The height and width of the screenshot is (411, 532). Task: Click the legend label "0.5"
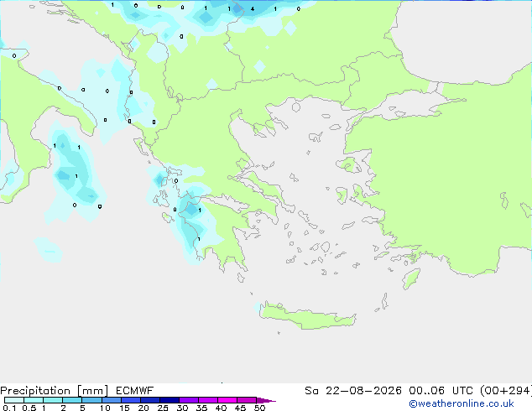(x=29, y=408)
